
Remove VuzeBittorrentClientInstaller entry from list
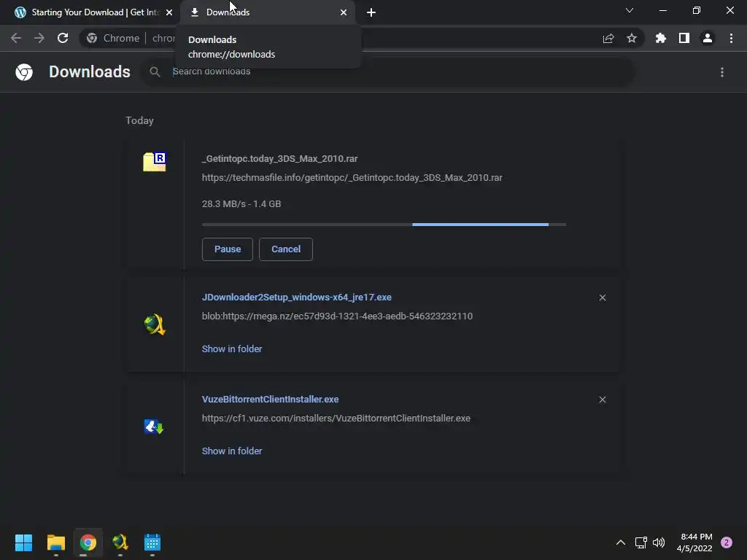[603, 400]
